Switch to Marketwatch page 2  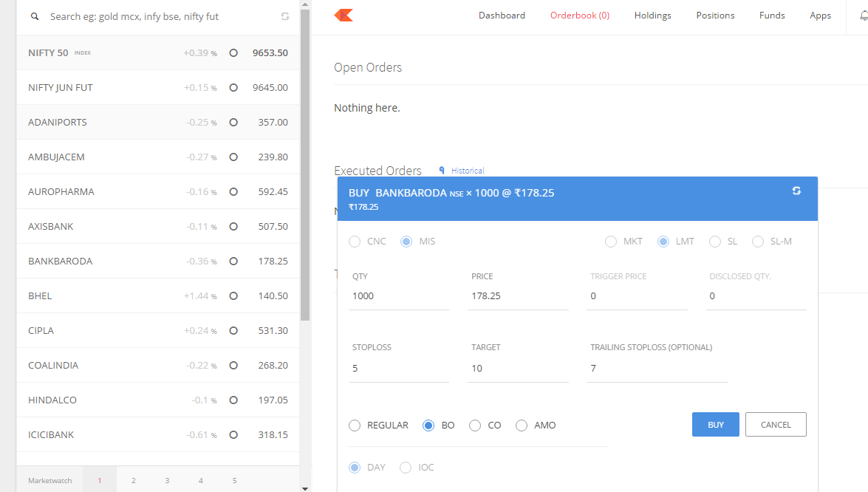tap(134, 480)
